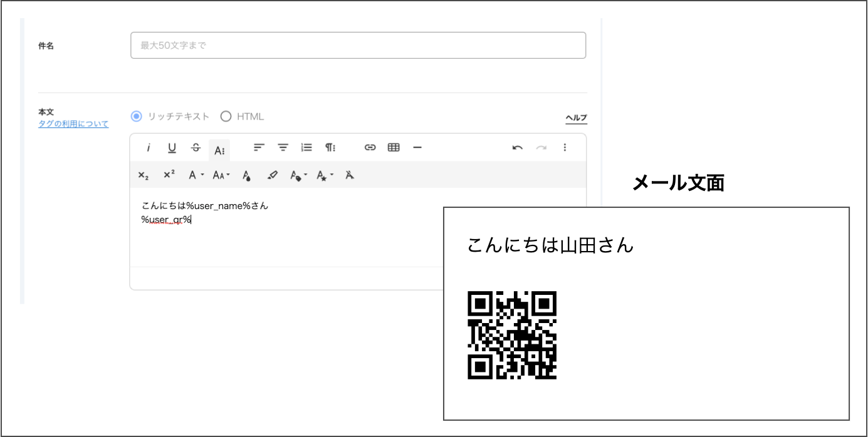Insert a horizontal line

pos(417,148)
